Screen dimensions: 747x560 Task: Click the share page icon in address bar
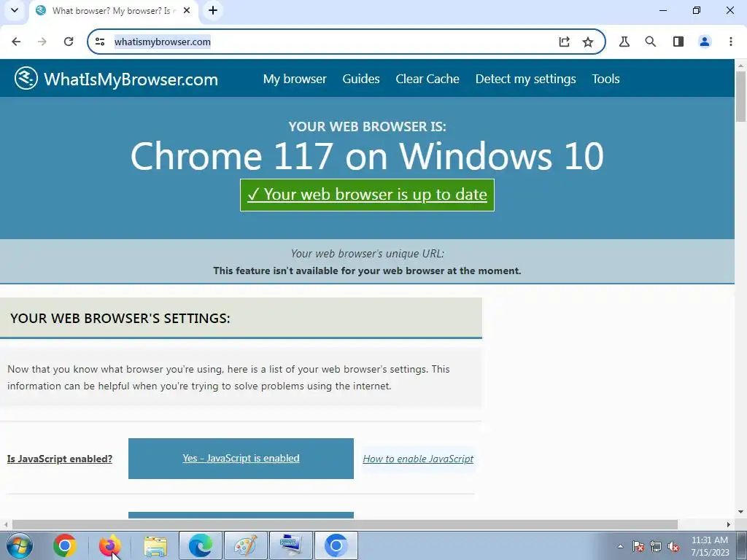pos(564,42)
